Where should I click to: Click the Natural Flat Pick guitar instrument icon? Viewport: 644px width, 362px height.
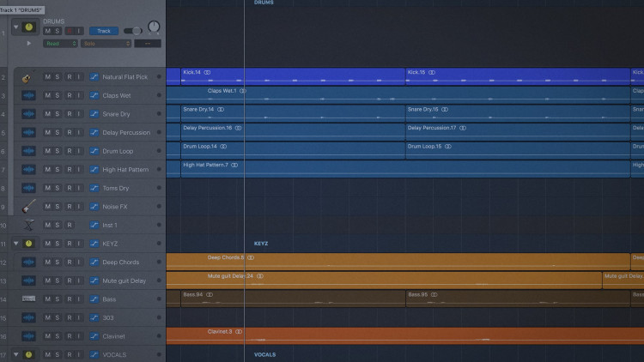pyautogui.click(x=27, y=77)
